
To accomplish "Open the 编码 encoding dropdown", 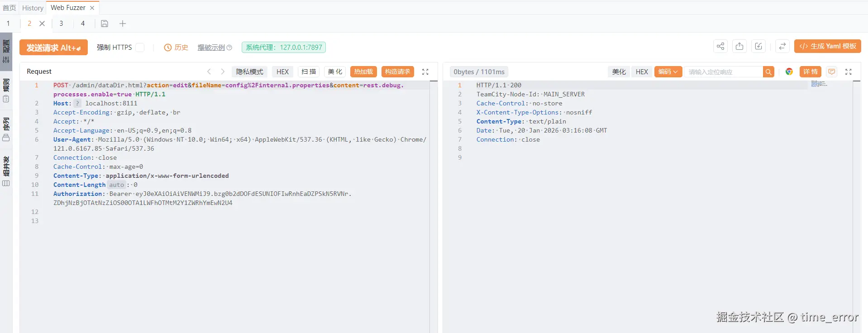I will pos(668,71).
